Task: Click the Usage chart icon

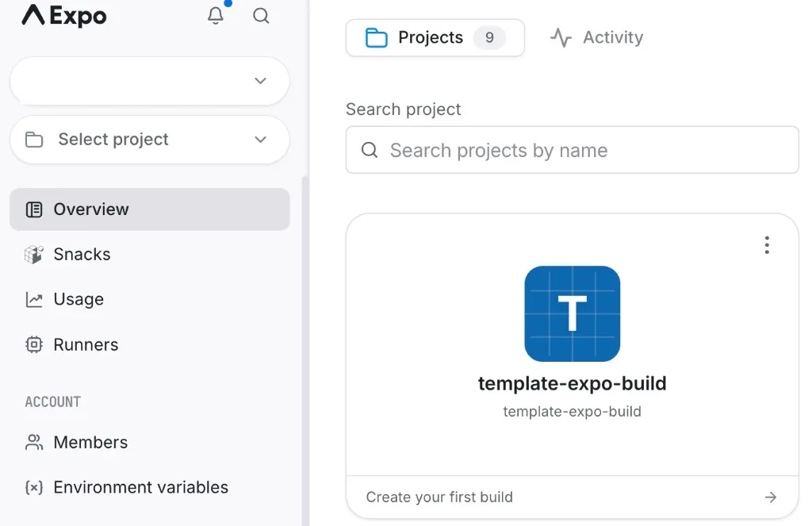Action: tap(34, 300)
